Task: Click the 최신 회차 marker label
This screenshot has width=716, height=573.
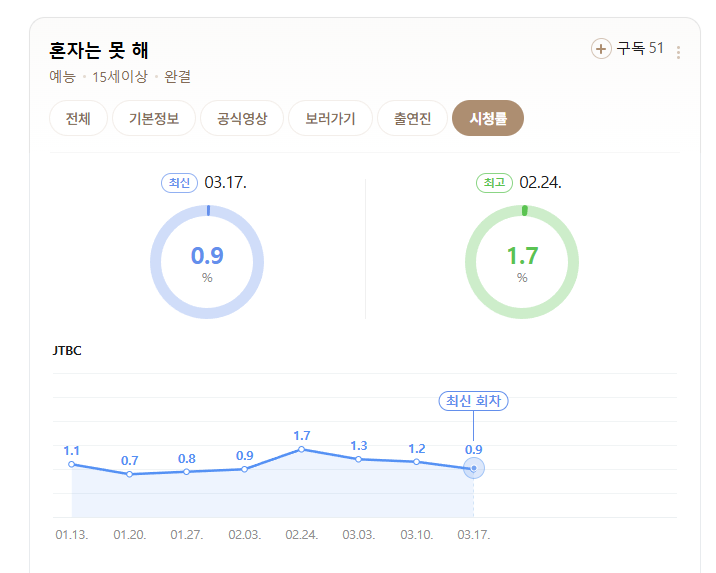Action: pos(474,401)
